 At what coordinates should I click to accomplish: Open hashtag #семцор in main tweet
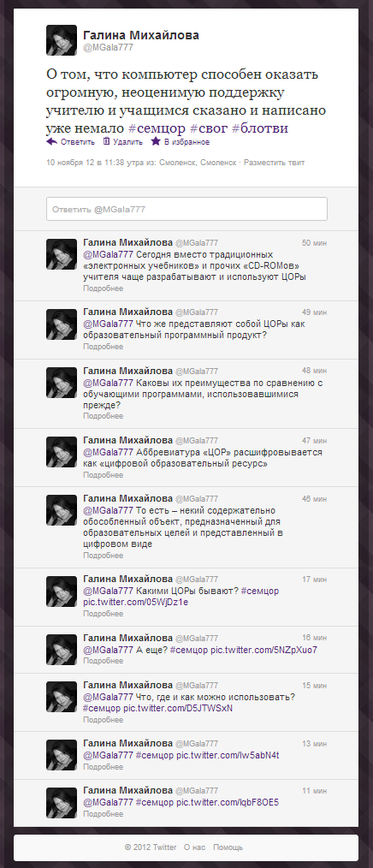(157, 128)
